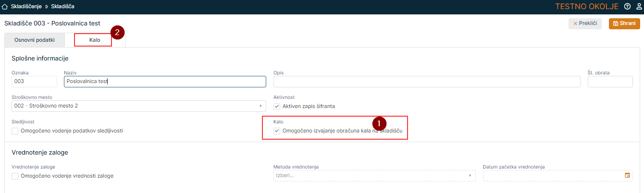The height and width of the screenshot is (193, 644).
Task: Focus the Opis input field
Action: [x=428, y=82]
